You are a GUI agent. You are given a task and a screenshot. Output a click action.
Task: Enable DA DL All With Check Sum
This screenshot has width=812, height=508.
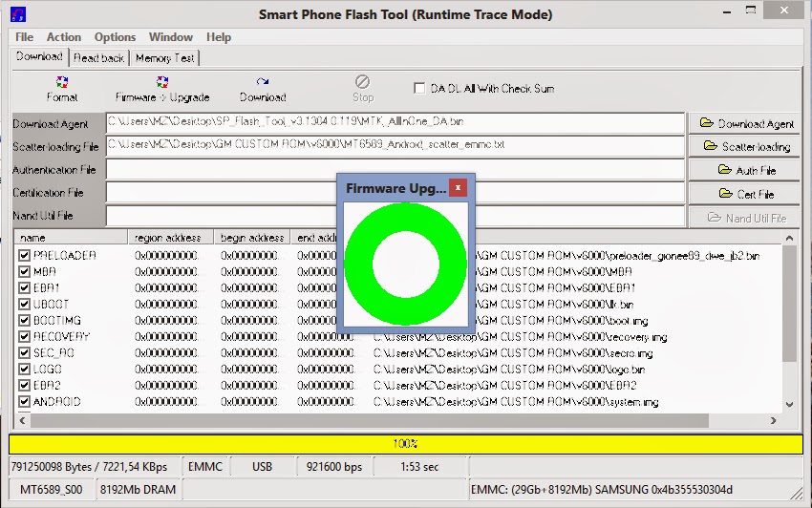[419, 89]
